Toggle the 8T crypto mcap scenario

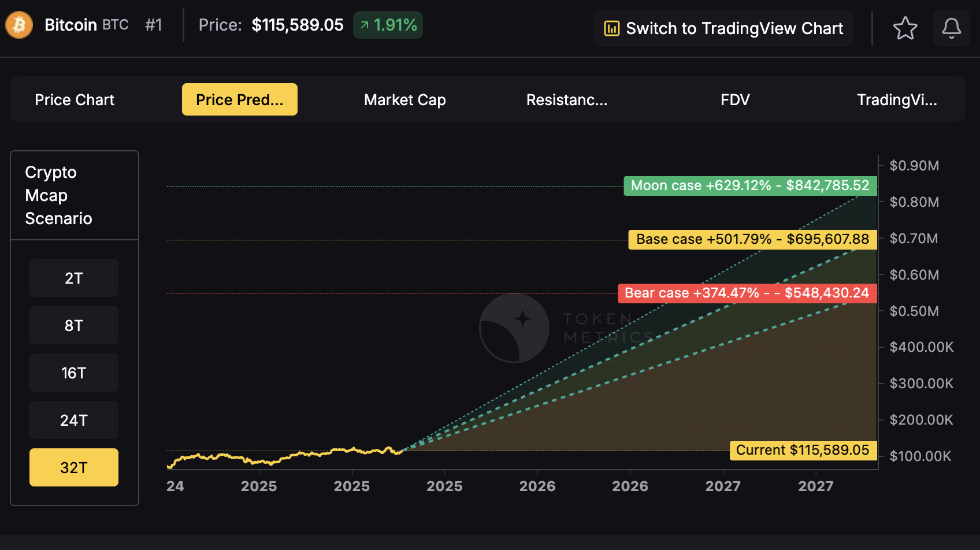[x=73, y=325]
